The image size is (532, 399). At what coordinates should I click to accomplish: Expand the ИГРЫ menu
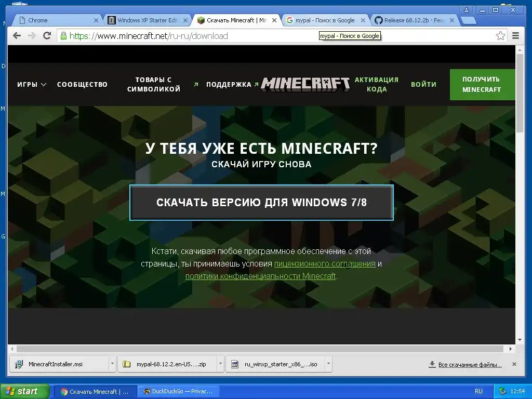point(32,85)
